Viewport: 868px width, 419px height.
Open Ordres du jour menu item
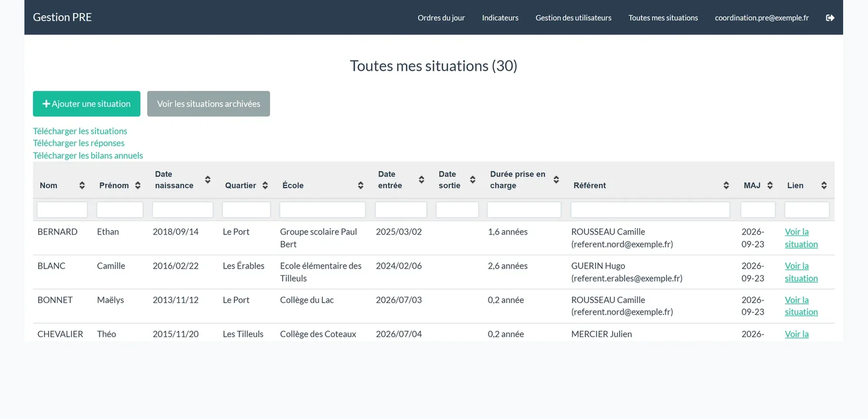(441, 18)
